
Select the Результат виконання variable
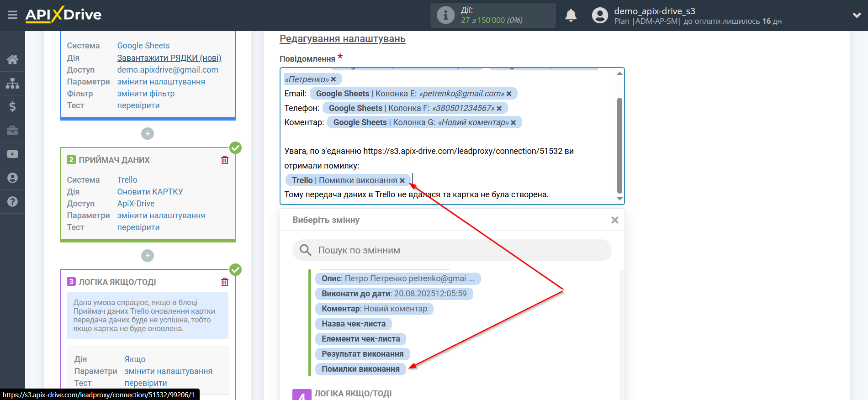point(362,354)
